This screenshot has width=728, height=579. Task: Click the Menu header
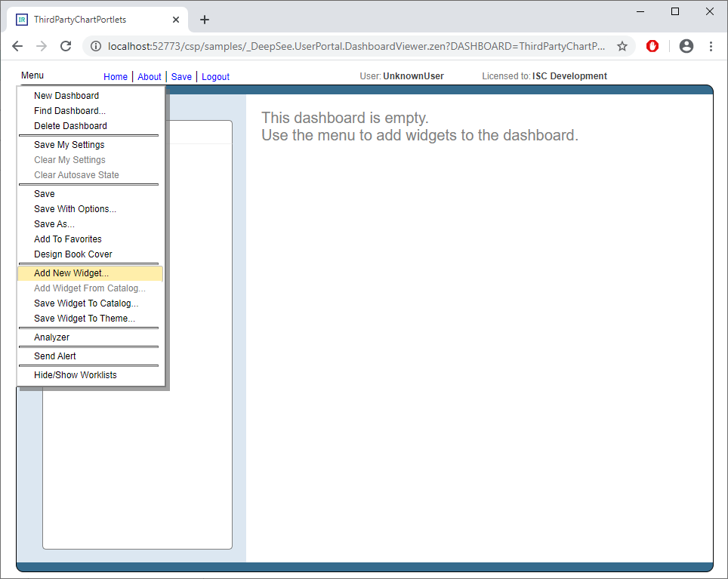click(x=32, y=75)
